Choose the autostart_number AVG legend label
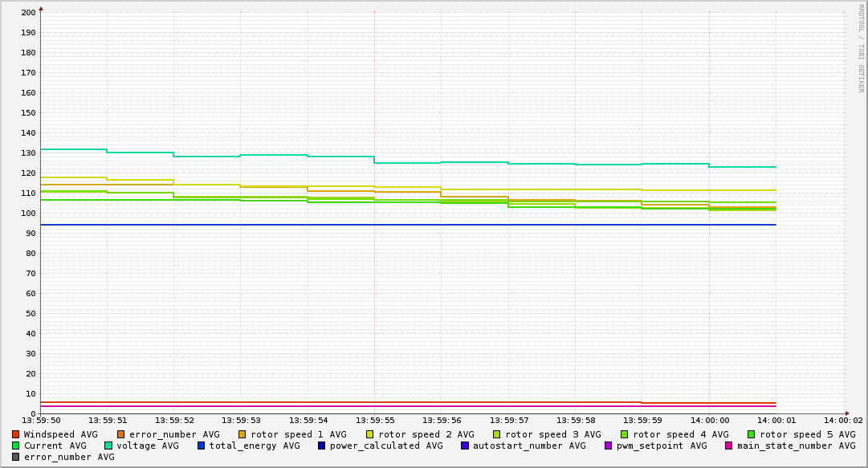This screenshot has width=868, height=468. tap(529, 446)
